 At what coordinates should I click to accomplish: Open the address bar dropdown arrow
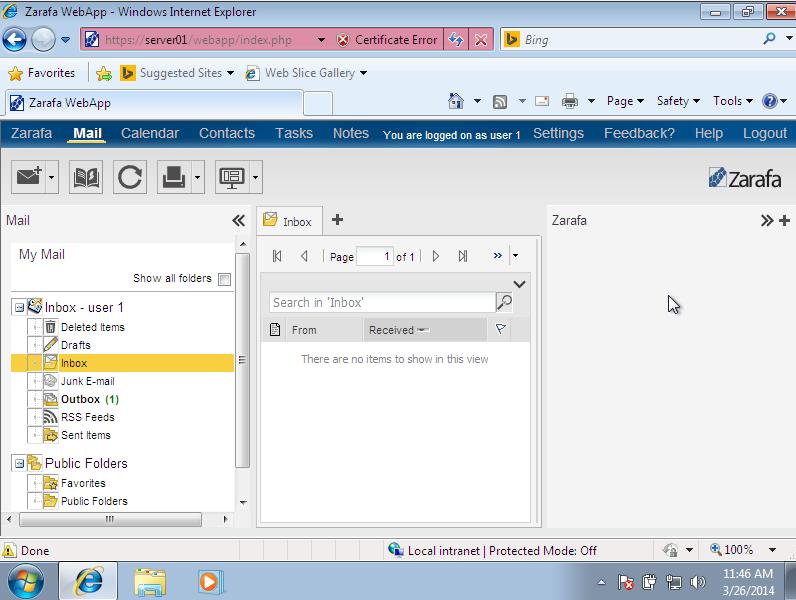coord(321,40)
